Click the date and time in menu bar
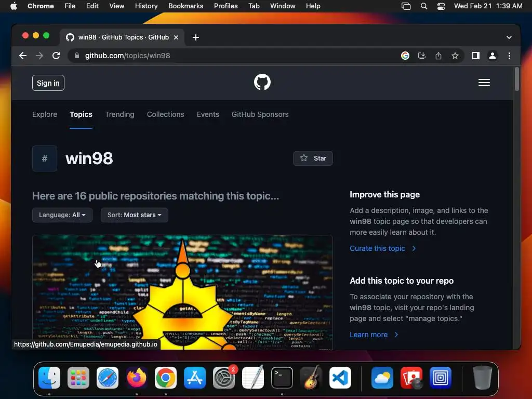Image resolution: width=532 pixels, height=399 pixels. (488, 6)
